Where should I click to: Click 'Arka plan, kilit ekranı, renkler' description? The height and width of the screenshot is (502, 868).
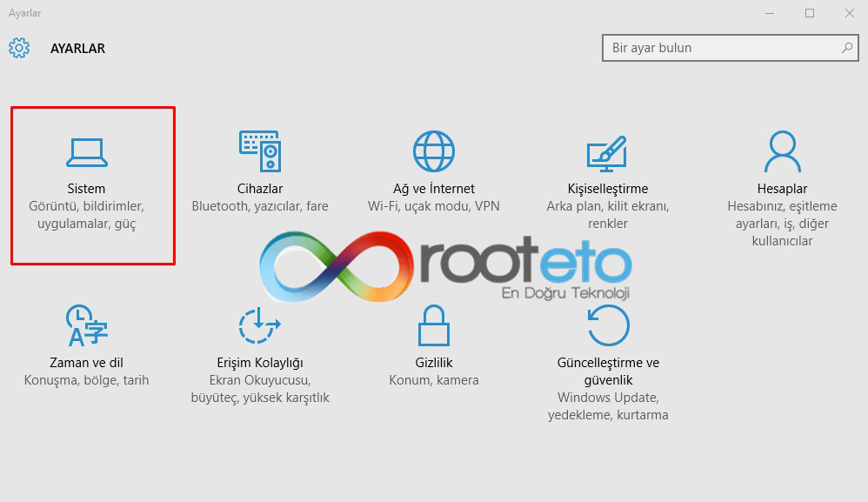[x=608, y=215]
